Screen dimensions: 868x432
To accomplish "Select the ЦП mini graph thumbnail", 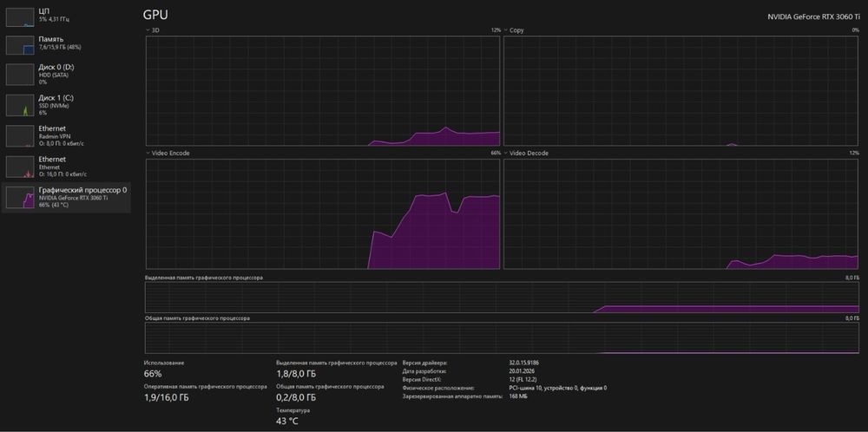I will point(20,17).
